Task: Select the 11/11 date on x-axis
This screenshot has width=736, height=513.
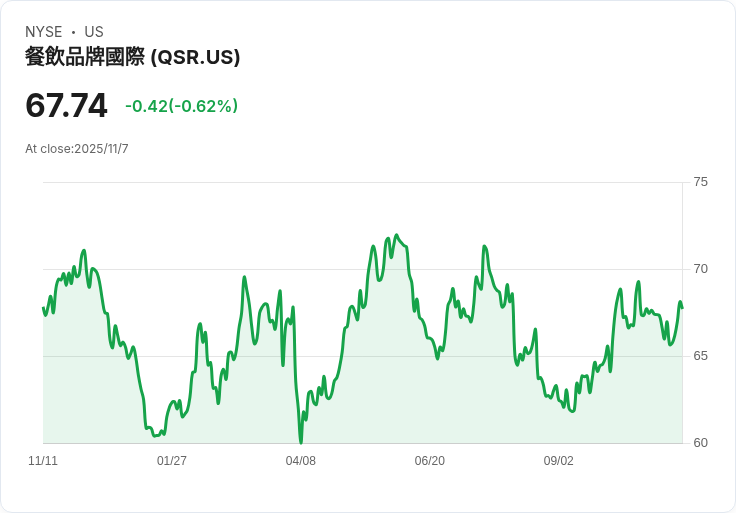Action: click(43, 461)
